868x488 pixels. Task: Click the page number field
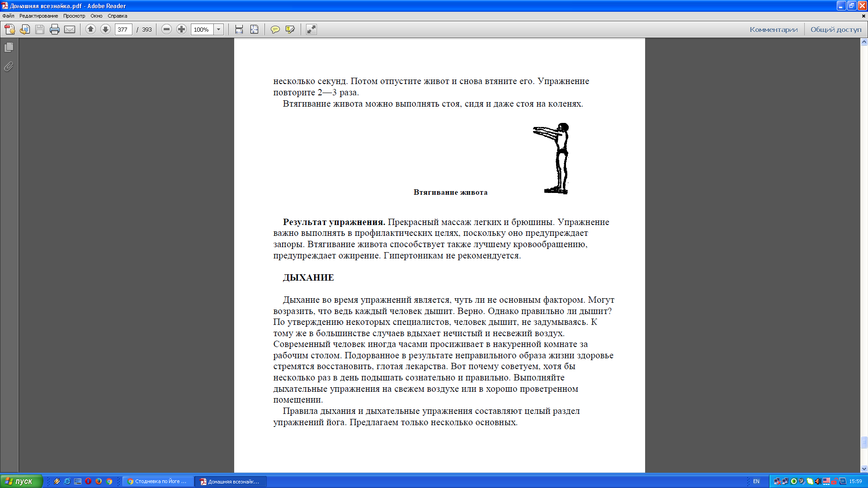(x=123, y=29)
